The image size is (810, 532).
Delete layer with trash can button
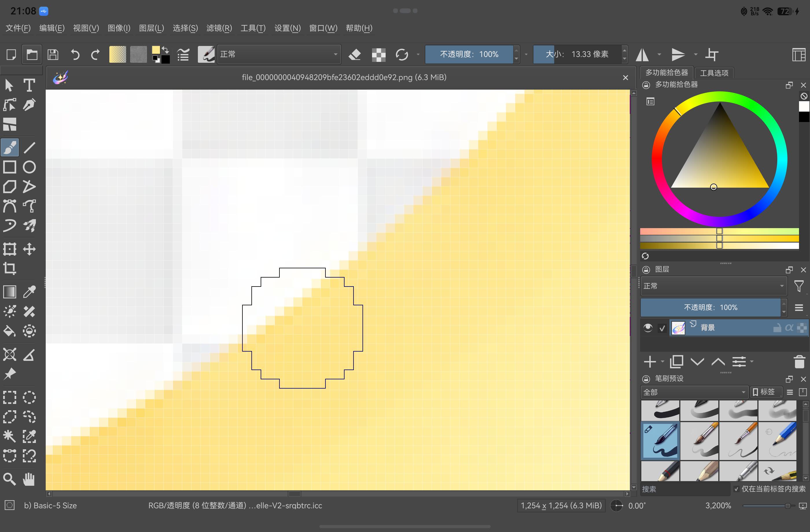point(799,362)
